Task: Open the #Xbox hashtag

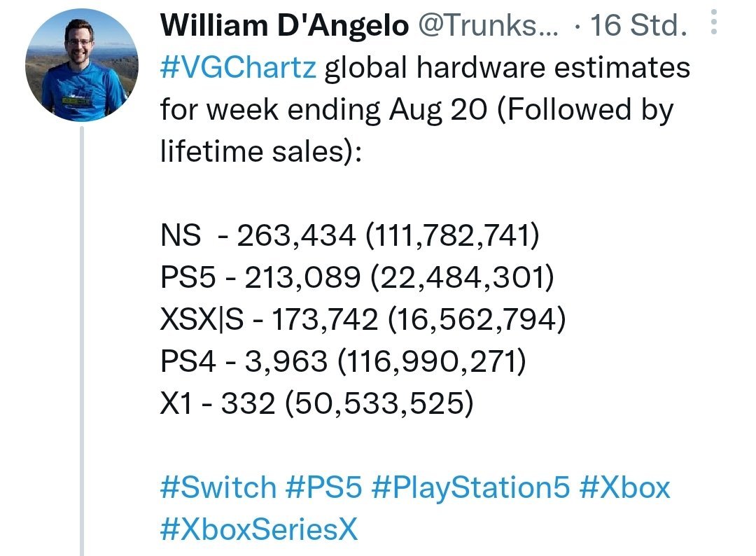Action: click(625, 487)
